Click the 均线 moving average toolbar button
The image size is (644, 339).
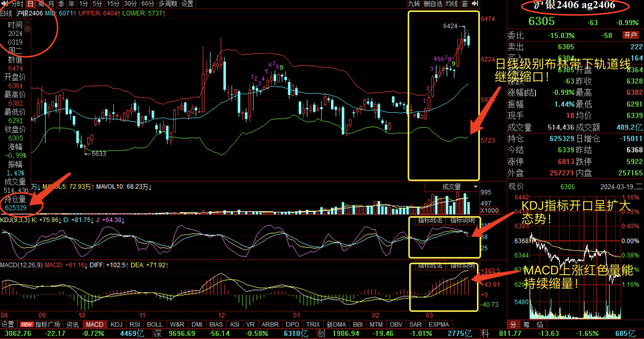pyautogui.click(x=451, y=4)
